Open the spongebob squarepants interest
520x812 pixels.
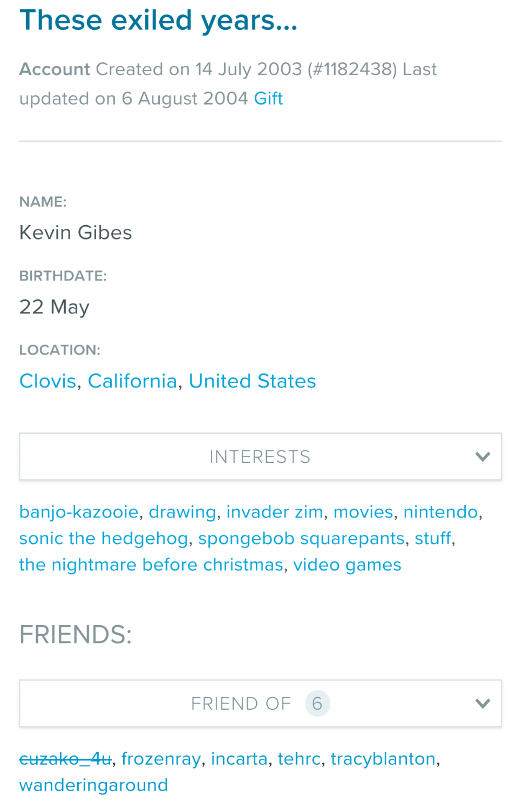coord(301,538)
